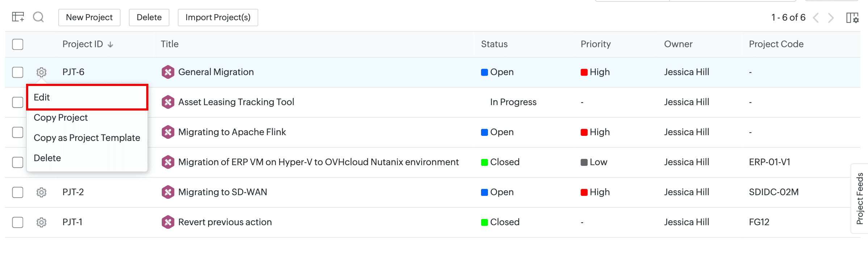Click the table view add-column icon

click(18, 17)
